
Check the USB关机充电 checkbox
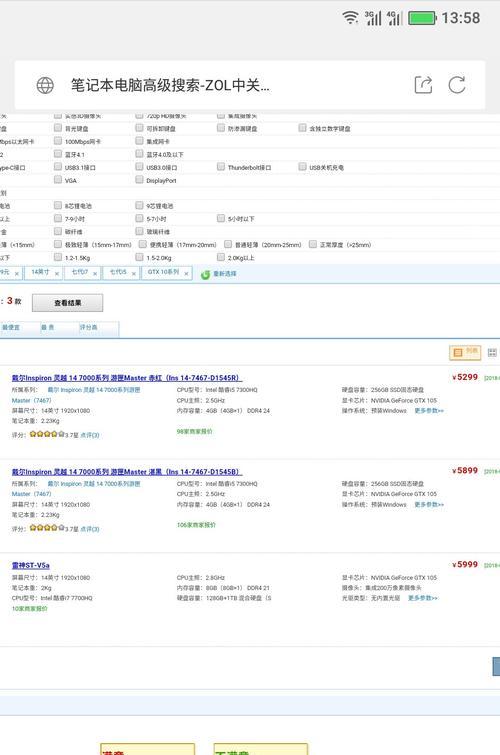(302, 166)
